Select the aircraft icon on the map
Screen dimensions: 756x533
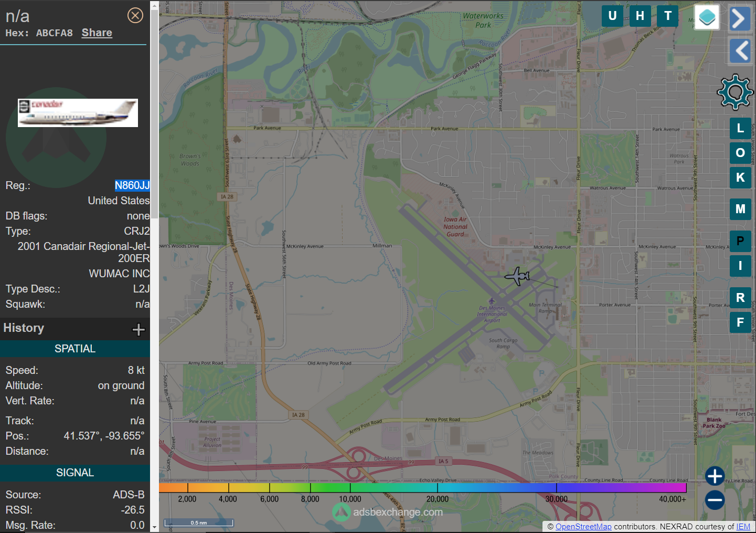point(517,276)
